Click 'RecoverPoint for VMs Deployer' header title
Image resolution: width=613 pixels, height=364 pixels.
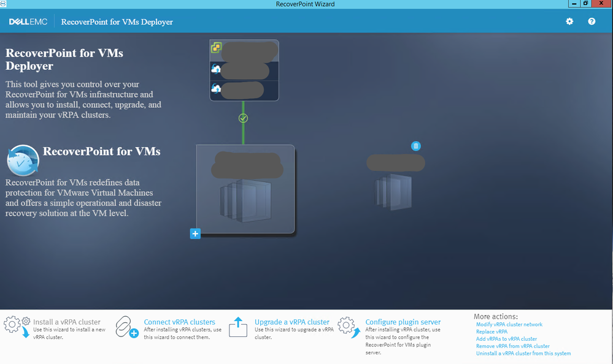click(x=117, y=22)
